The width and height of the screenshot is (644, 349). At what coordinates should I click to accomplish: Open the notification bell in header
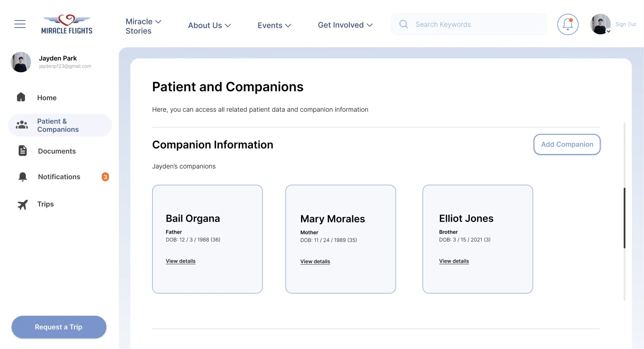(x=568, y=24)
